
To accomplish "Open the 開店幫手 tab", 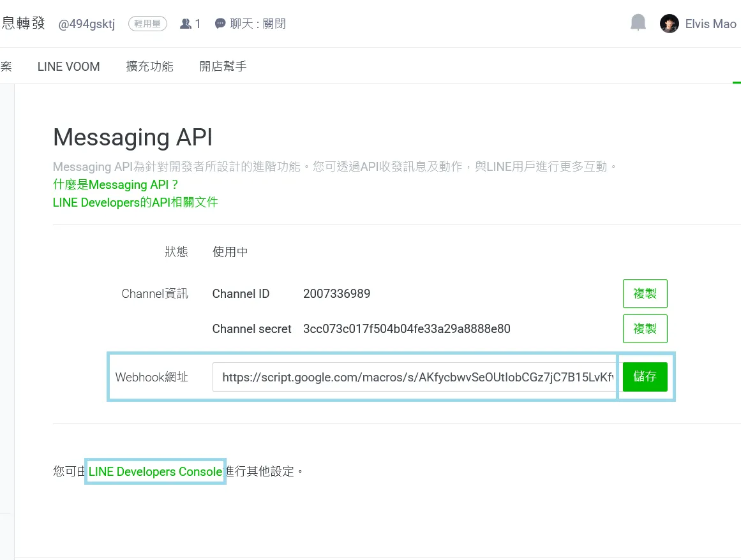I will coord(223,66).
